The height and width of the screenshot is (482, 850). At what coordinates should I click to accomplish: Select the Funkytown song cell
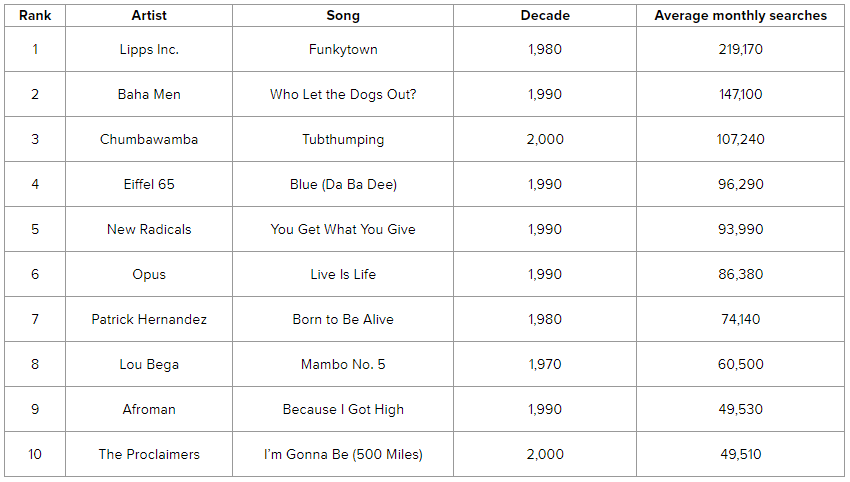343,49
